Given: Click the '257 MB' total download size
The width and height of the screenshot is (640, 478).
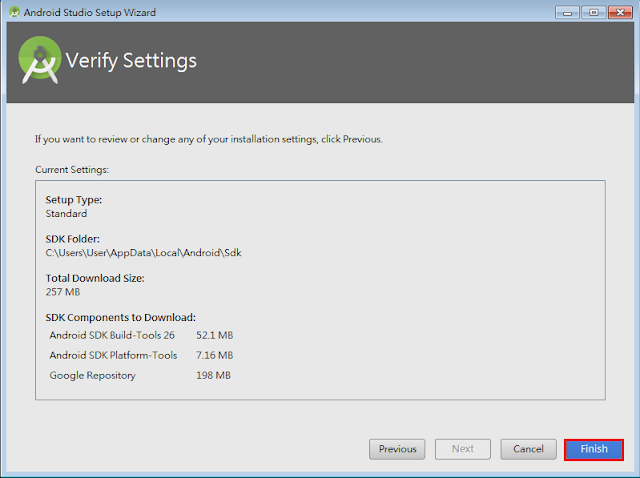Looking at the screenshot, I should [63, 292].
